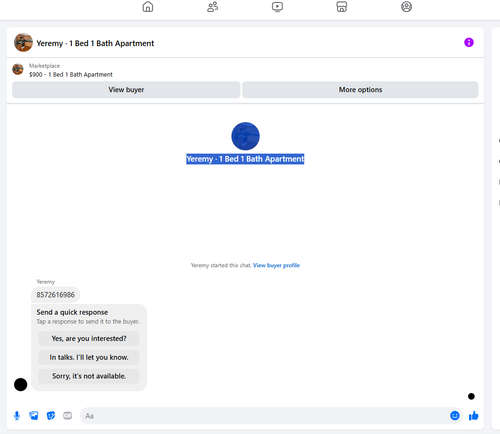Click the highlighted Yeremy apartment title

click(245, 159)
